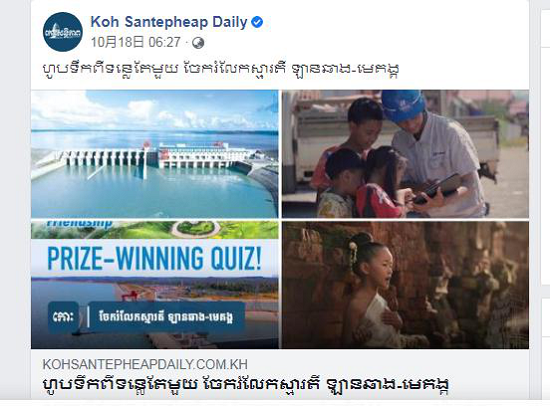Click the small Khmer tag box left of banner
550x406 pixels.
[x=63, y=317]
